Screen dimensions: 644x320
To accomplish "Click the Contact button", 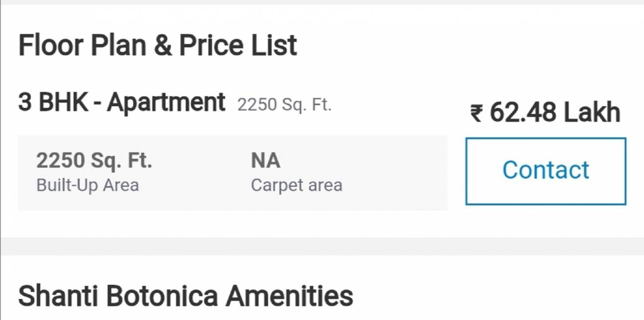I will [x=546, y=171].
